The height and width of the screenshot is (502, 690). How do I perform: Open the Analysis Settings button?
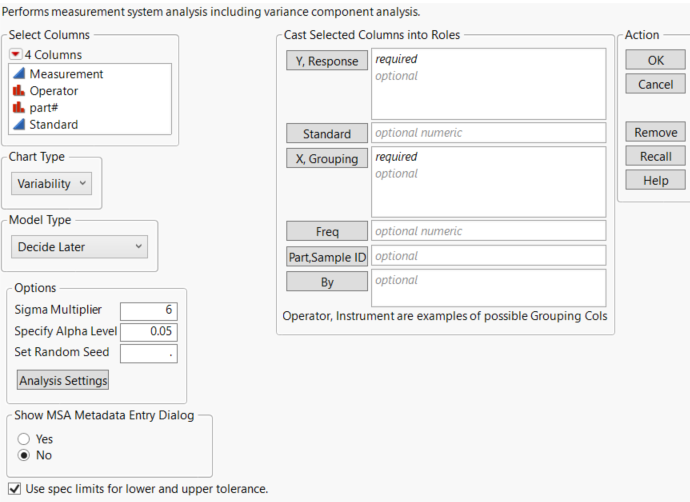[64, 381]
